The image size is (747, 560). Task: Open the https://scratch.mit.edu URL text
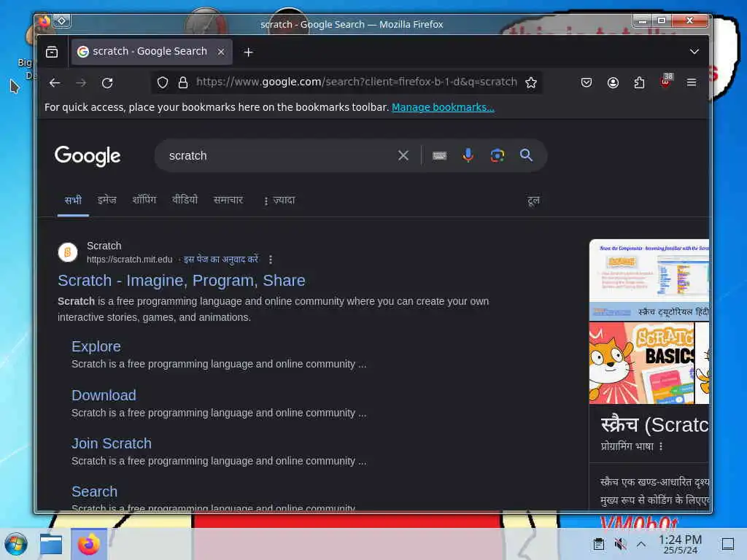[130, 260]
